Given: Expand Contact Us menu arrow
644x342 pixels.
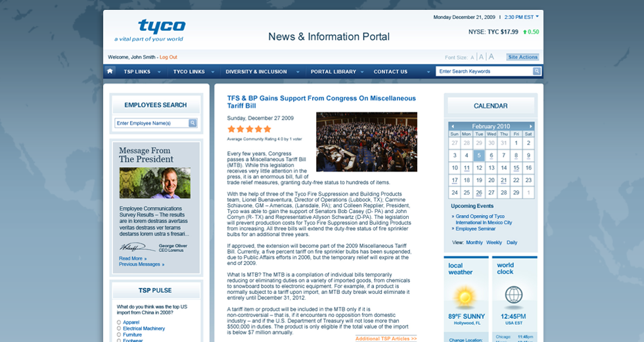Looking at the screenshot, I should [428, 72].
